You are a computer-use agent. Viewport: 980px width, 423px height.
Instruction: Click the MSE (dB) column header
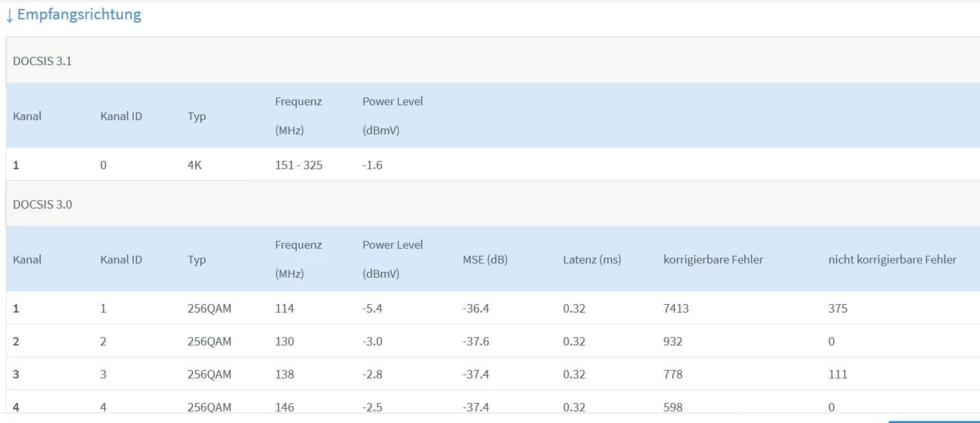pyautogui.click(x=485, y=260)
